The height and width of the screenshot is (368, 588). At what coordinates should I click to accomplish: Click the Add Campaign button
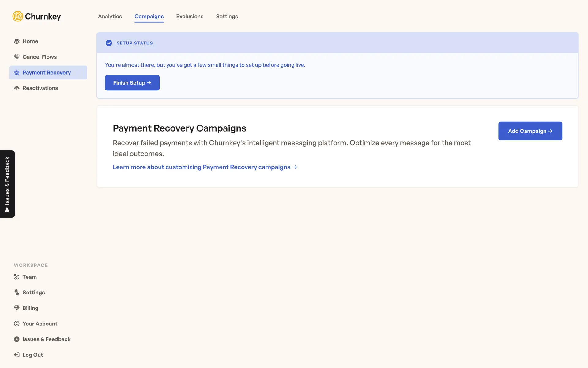[530, 131]
